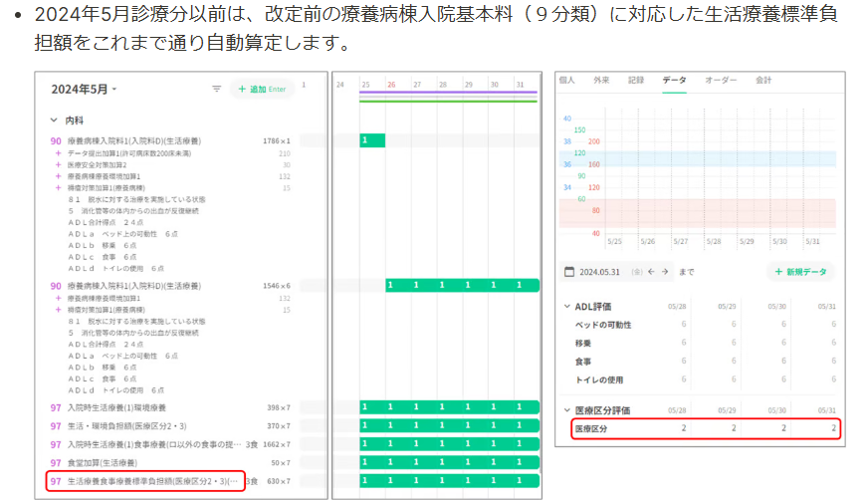Select 生活療養食事療養標準負担額 row
Image resolution: width=868 pixels, height=501 pixels.
(x=170, y=481)
